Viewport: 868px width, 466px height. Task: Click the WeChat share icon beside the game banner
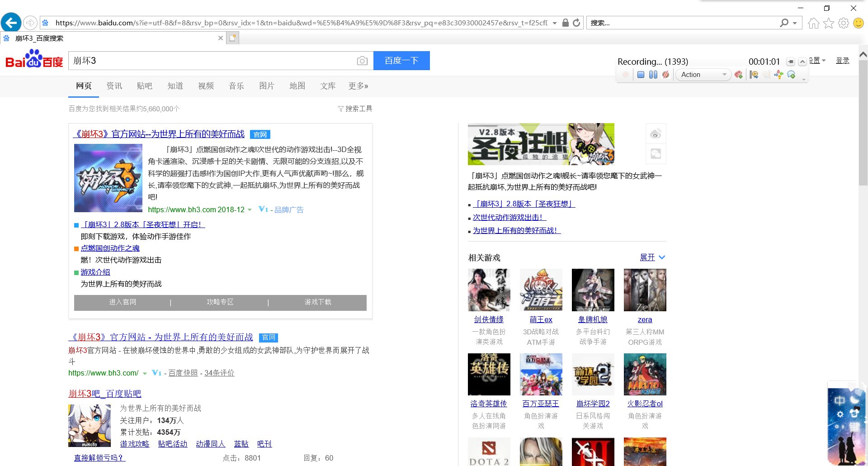(x=656, y=153)
